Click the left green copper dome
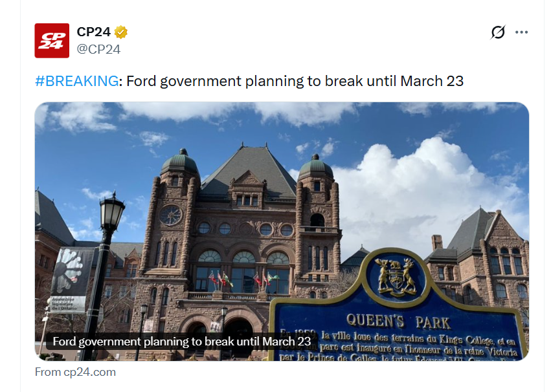 point(179,162)
